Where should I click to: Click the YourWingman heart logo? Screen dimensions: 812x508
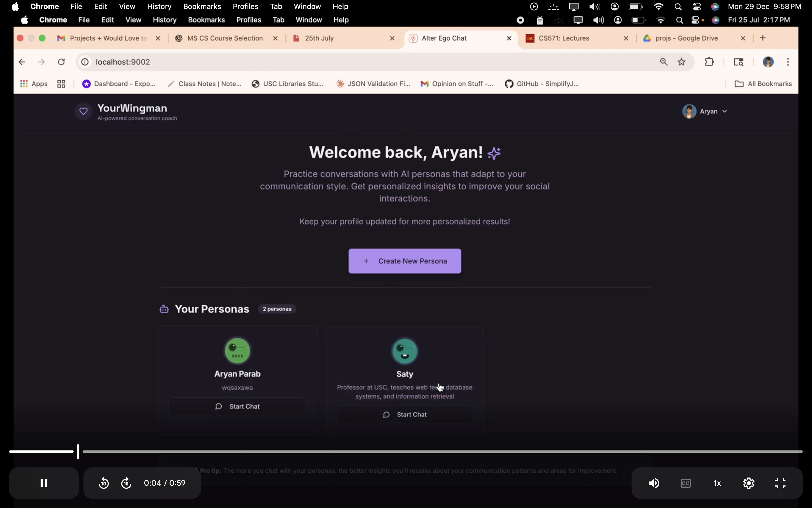coord(83,111)
